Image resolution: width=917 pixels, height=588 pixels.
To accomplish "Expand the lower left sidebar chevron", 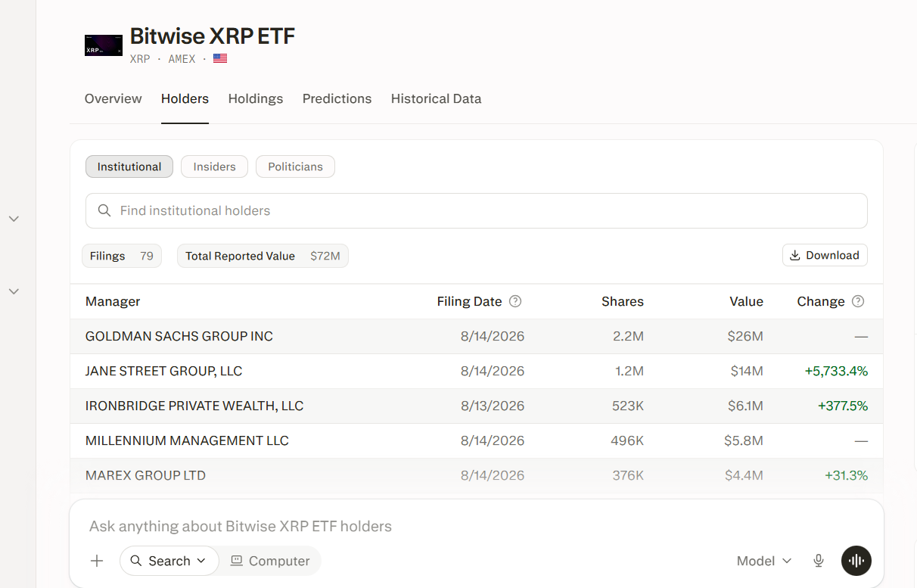I will click(14, 291).
